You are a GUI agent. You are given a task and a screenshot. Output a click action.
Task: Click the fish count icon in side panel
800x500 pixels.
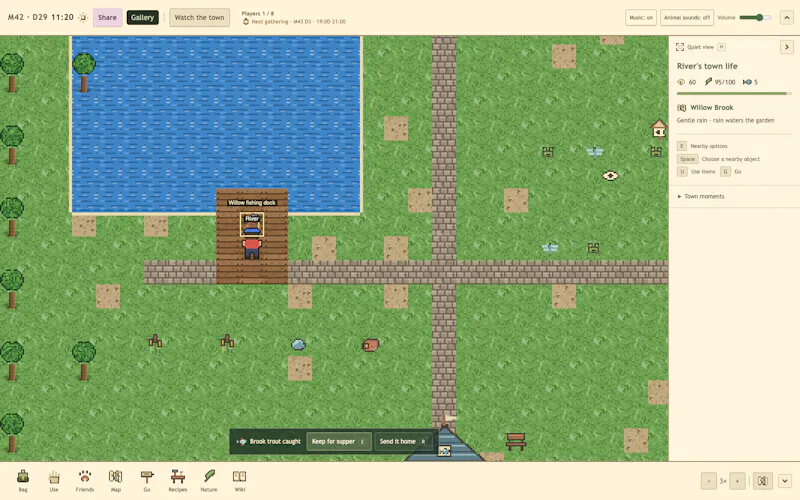[x=747, y=82]
